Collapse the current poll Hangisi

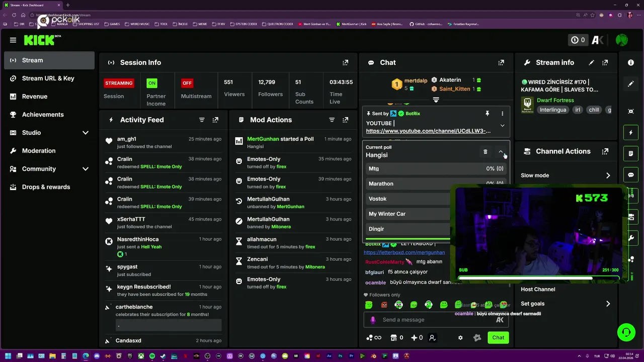pyautogui.click(x=501, y=151)
